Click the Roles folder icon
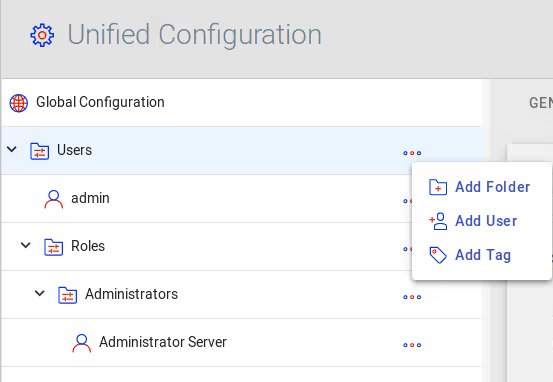The width and height of the screenshot is (553, 382). click(54, 247)
